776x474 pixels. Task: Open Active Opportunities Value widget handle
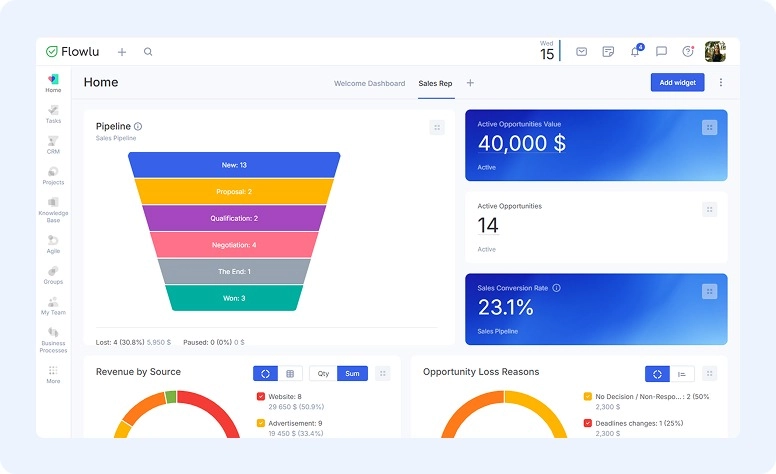pos(709,128)
